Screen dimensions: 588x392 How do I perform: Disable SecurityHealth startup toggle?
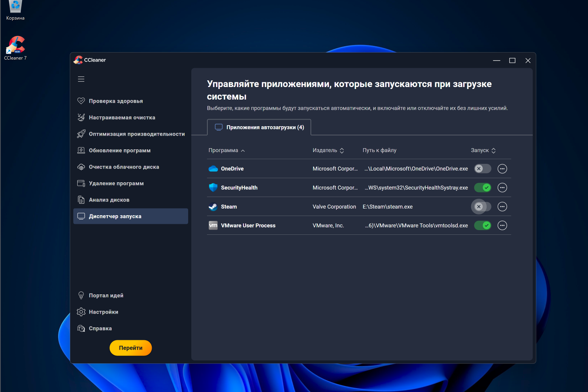(x=483, y=187)
